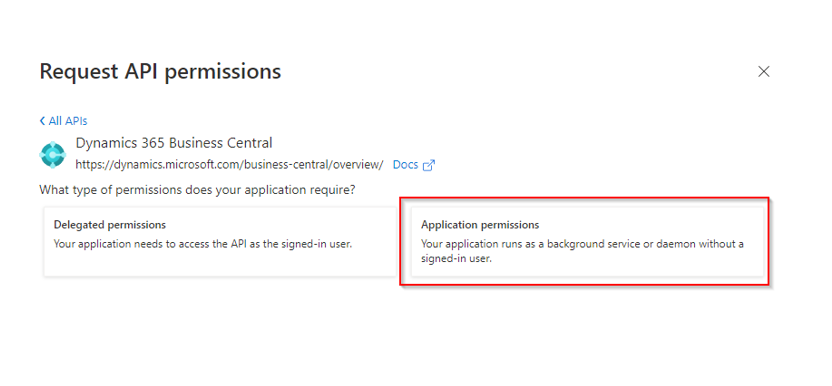Select the Application permissions card

(587, 242)
